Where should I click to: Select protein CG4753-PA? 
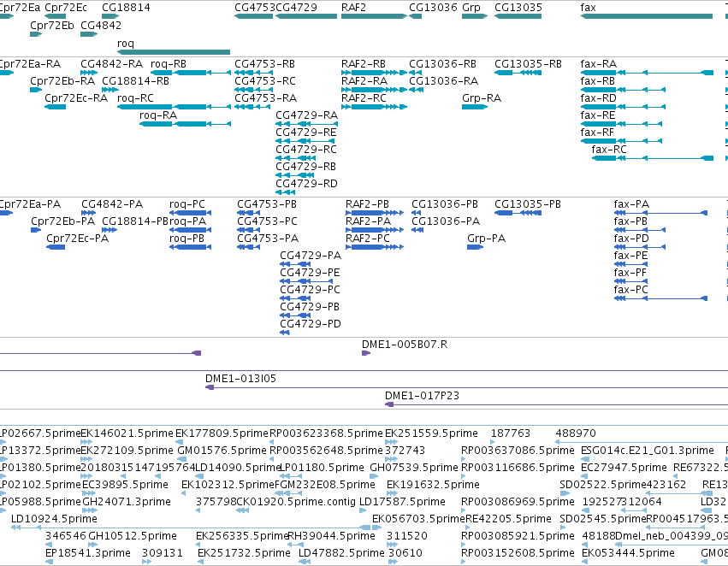pos(268,239)
